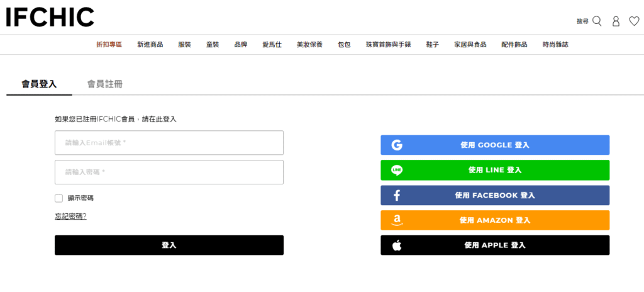Viewport: 644px width, 292px height.
Task: Sign in with the LINE button
Action: (x=495, y=170)
